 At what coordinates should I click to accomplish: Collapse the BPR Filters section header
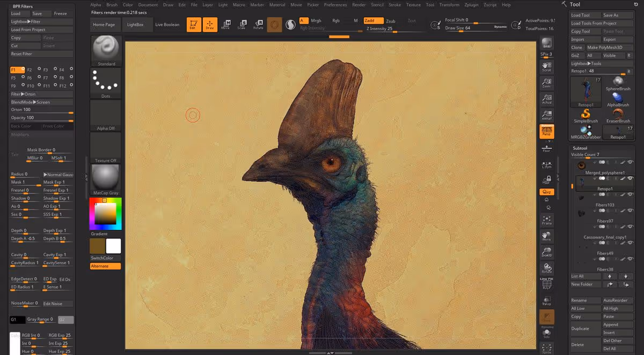23,6
